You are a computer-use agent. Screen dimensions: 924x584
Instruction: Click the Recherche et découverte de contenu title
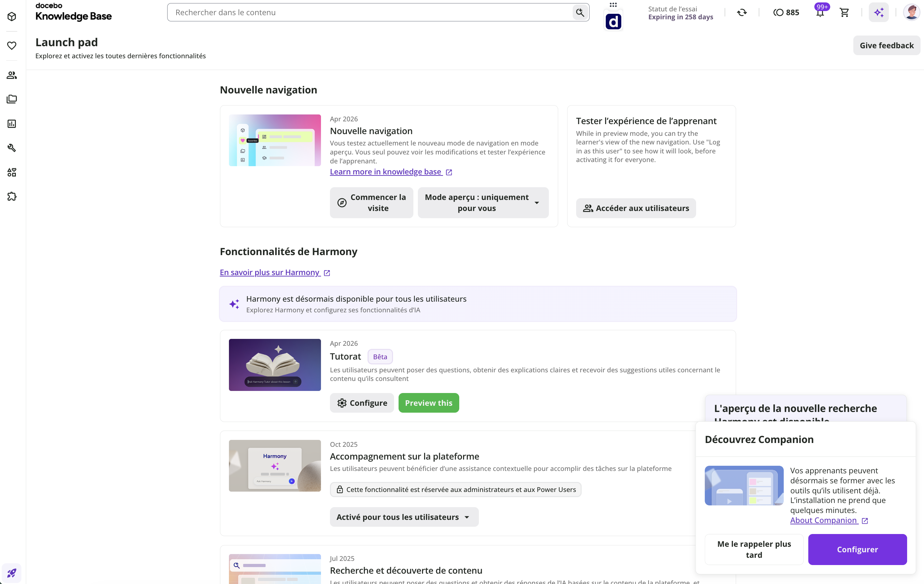[x=406, y=570]
